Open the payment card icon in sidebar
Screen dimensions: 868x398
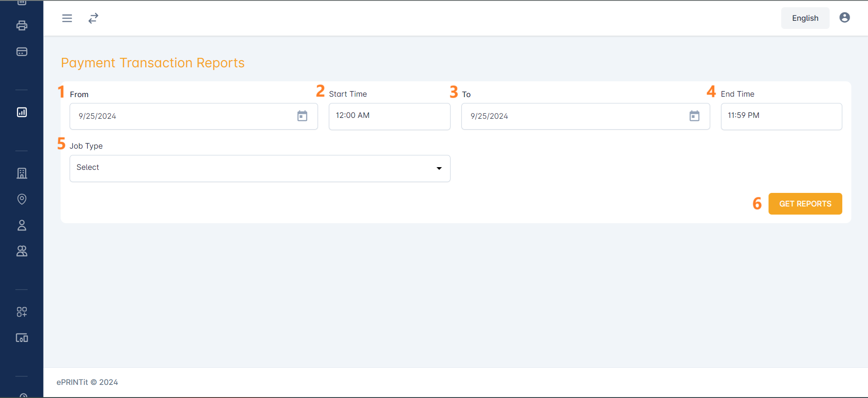pos(22,52)
